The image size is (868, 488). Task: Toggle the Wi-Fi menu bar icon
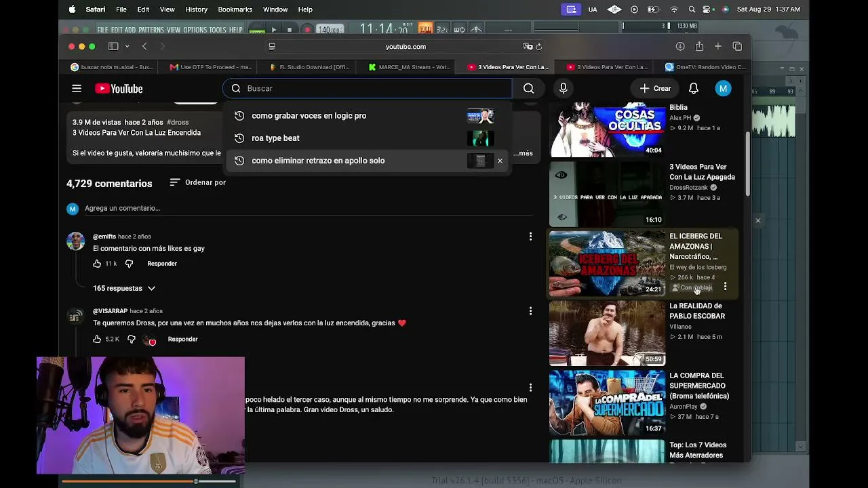674,9
